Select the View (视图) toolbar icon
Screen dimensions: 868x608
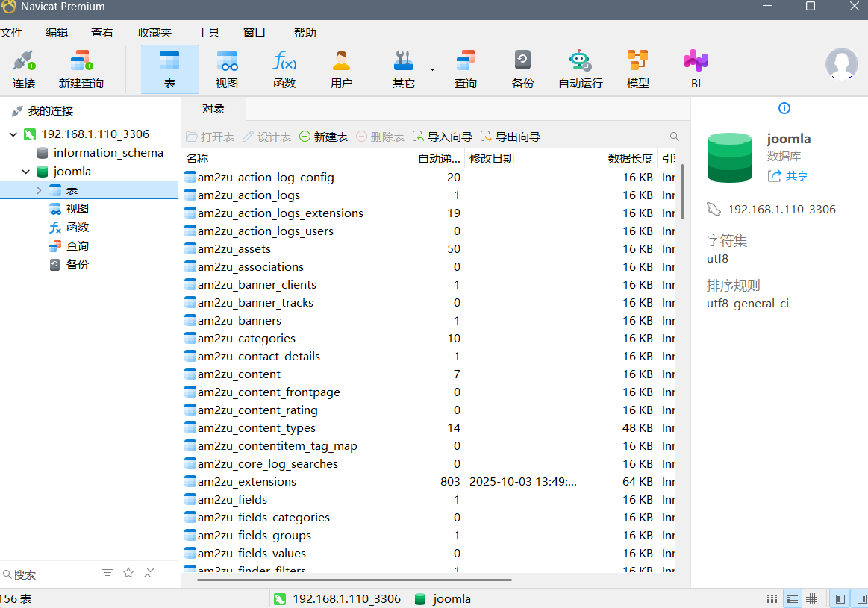227,69
